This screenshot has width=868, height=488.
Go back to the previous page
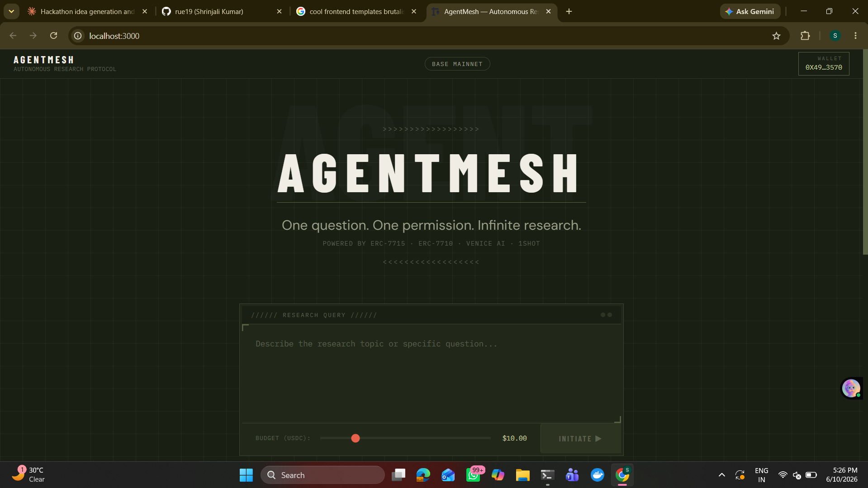(13, 36)
